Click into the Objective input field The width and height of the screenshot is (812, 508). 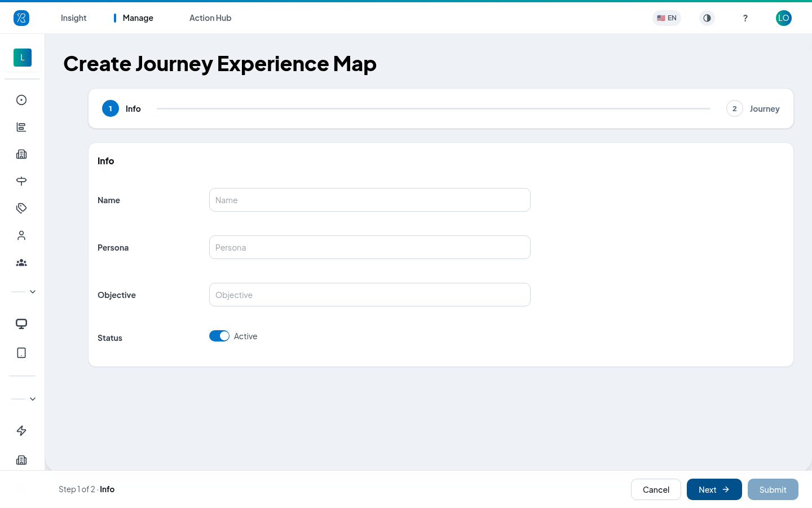coord(370,295)
